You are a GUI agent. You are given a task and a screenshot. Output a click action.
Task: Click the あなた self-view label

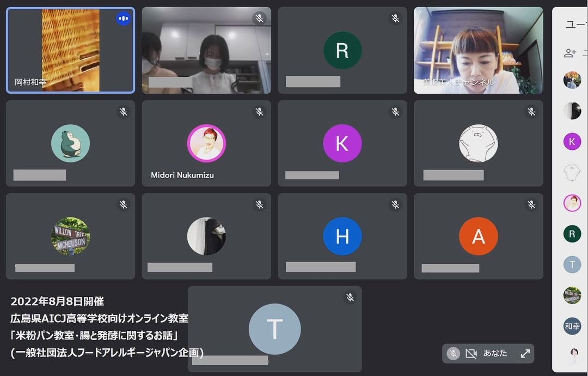(495, 353)
